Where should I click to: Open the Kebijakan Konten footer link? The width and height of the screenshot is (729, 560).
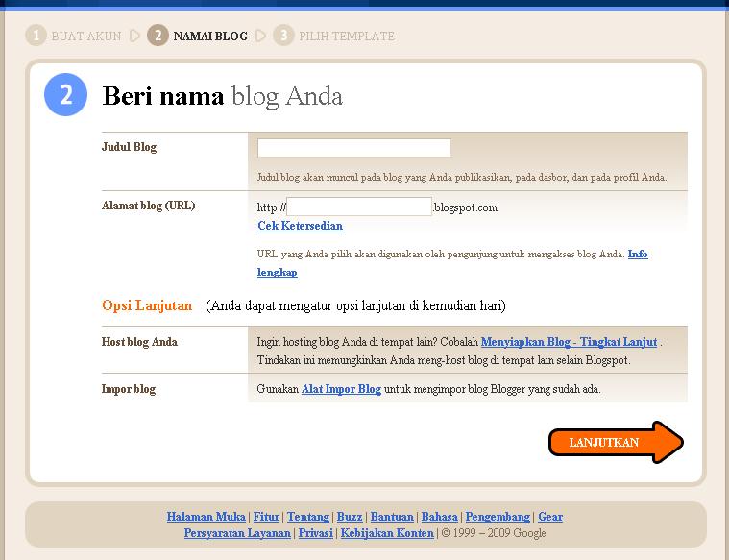[387, 533]
